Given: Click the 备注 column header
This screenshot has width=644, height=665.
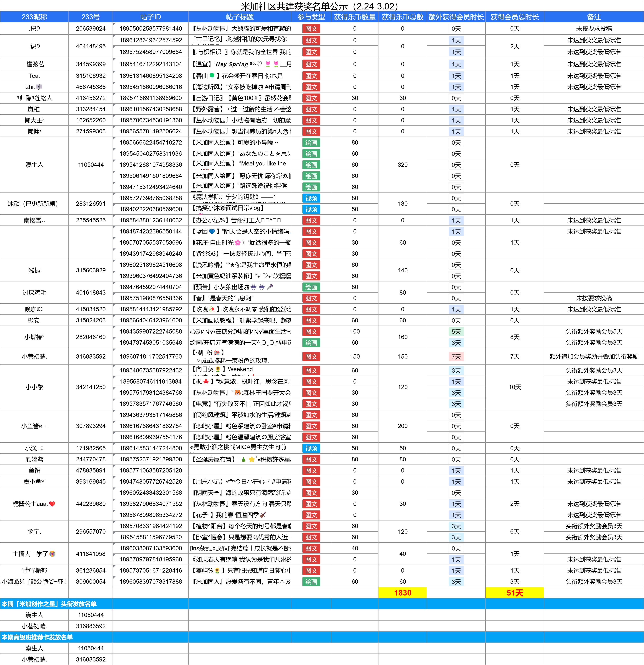Looking at the screenshot, I should pyautogui.click(x=594, y=17).
